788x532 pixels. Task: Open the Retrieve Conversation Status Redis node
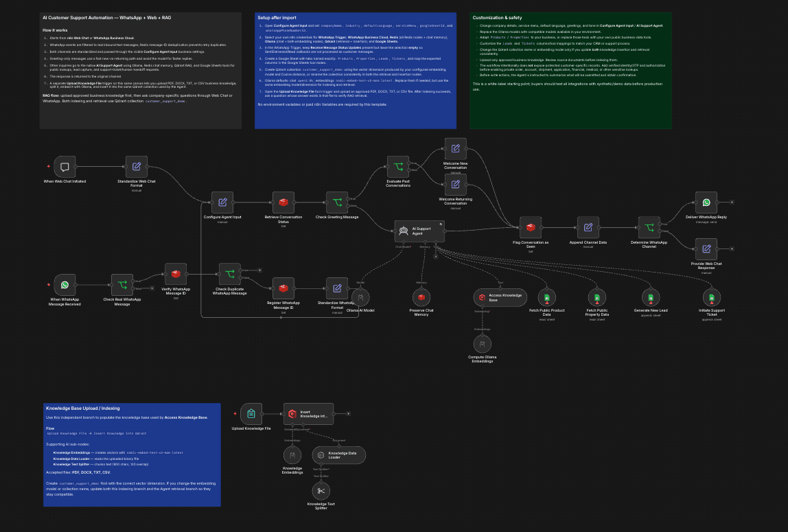click(x=283, y=203)
